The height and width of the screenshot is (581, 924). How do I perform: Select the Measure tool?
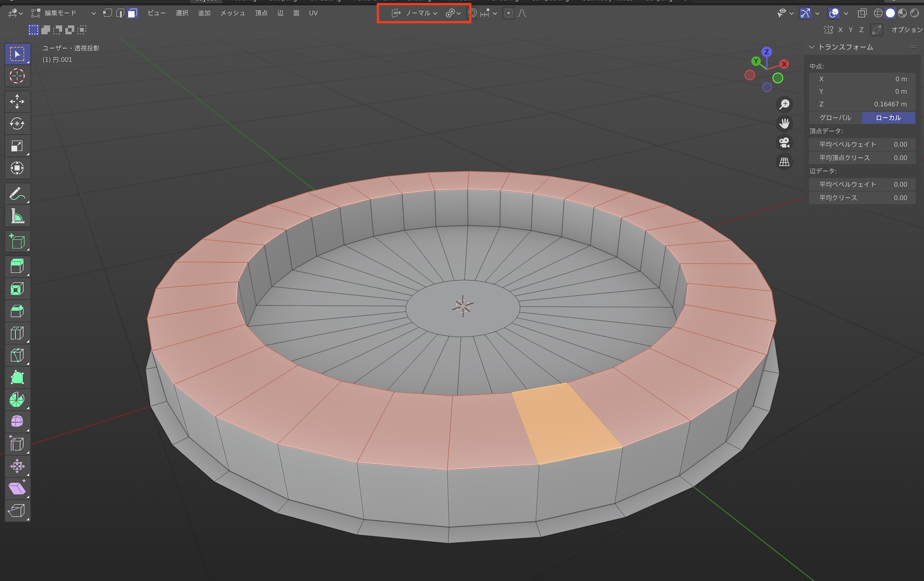coord(17,216)
